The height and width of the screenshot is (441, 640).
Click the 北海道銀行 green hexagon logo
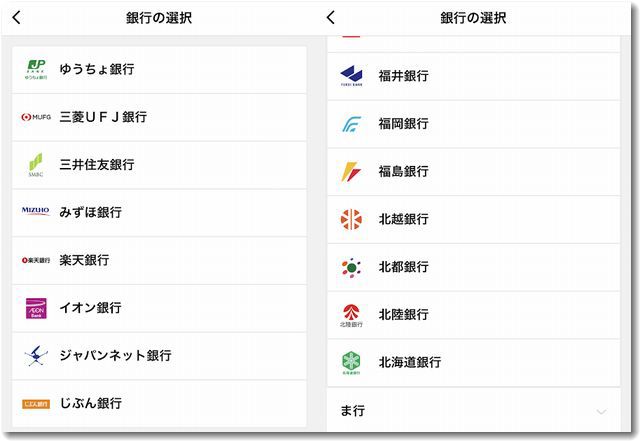click(x=351, y=362)
